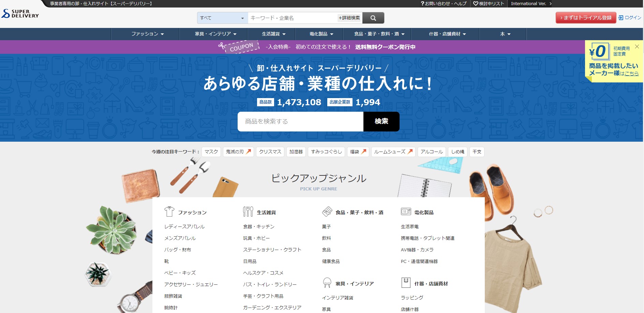
Task: Open the 生活雑貨 navigation menu
Action: tap(273, 34)
